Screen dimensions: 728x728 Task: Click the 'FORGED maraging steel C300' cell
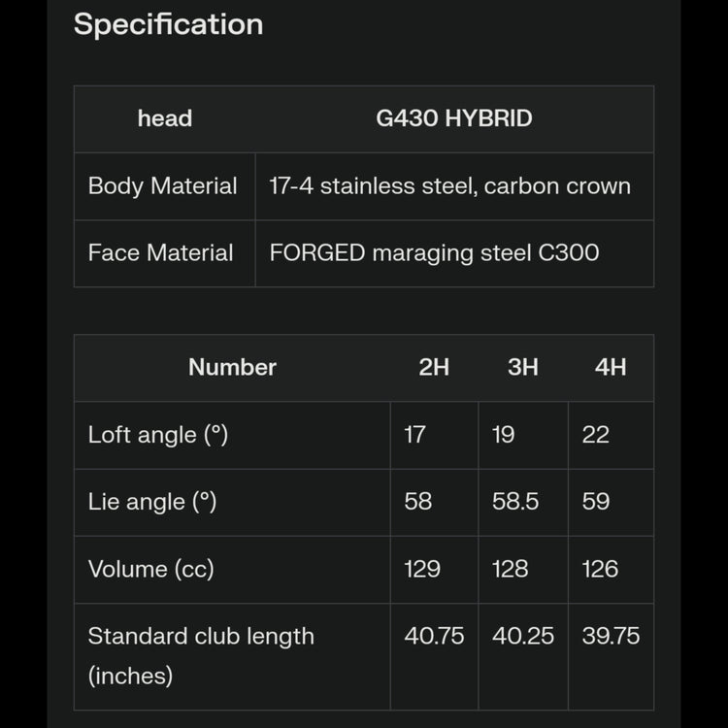[434, 252]
